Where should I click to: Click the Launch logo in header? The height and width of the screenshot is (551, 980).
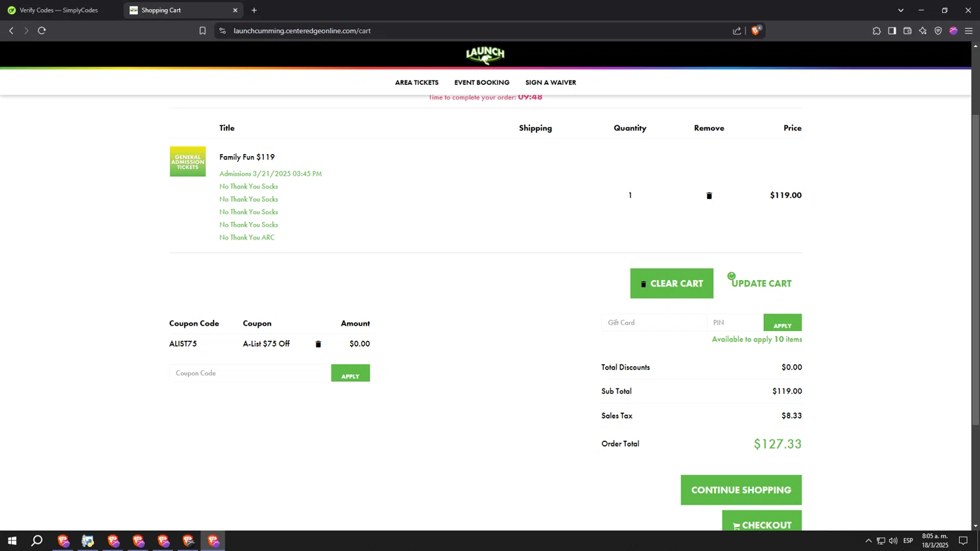coord(485,55)
